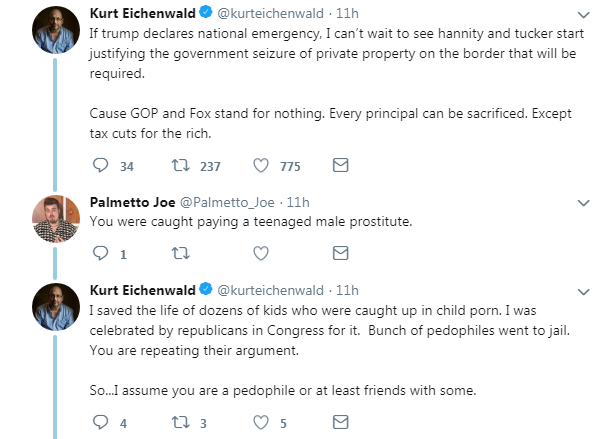Share Palmetto Joe's tweet by message

tap(340, 253)
